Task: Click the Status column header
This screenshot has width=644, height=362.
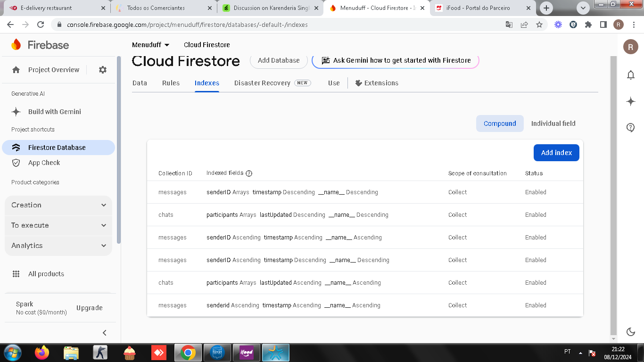Action: [x=534, y=173]
